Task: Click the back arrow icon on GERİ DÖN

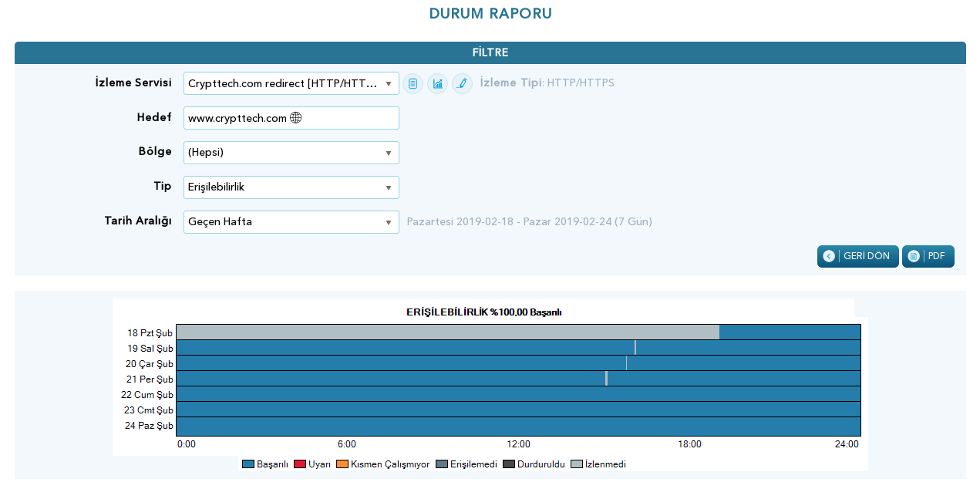Action: 829,256
